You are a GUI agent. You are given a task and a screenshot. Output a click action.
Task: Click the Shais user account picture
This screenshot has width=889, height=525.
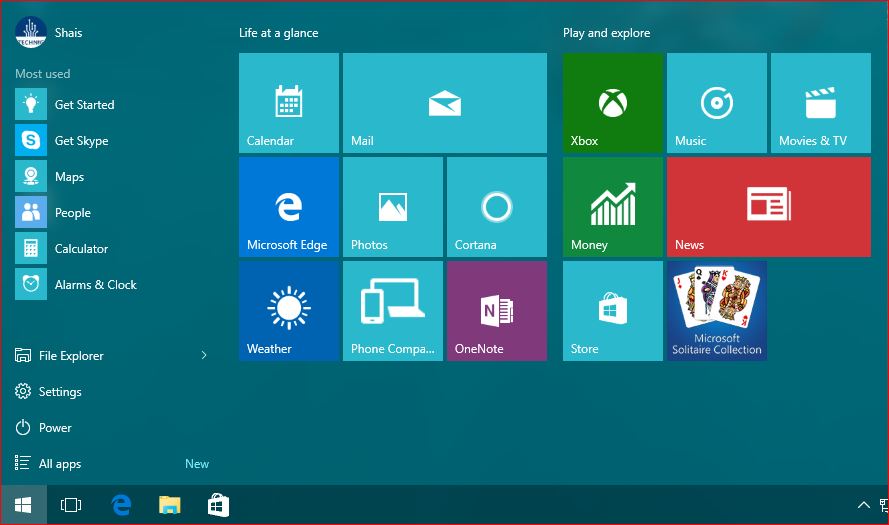31,32
